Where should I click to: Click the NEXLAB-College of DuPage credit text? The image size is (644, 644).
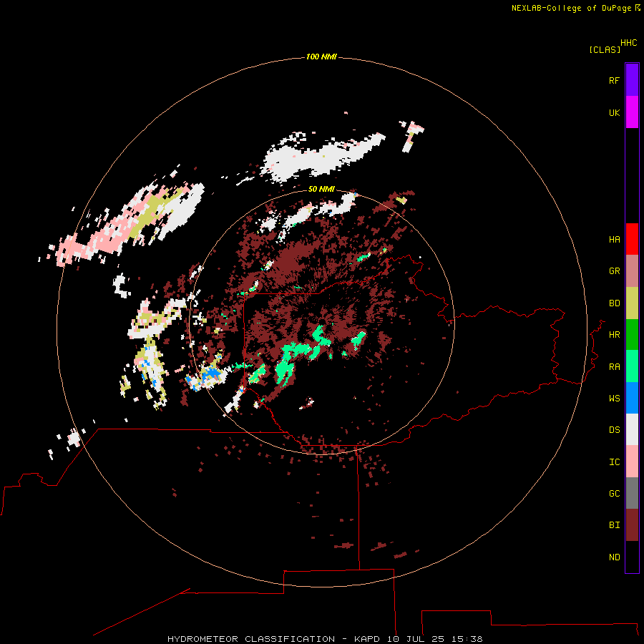[571, 8]
